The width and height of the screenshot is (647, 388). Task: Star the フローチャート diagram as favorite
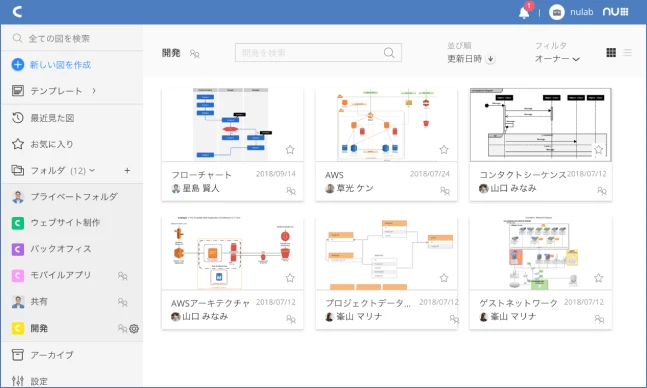290,149
